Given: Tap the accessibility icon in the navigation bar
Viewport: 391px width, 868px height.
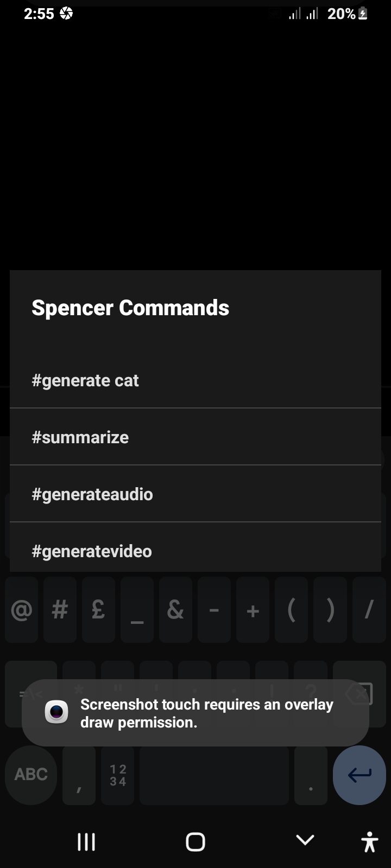Looking at the screenshot, I should pos(369,841).
